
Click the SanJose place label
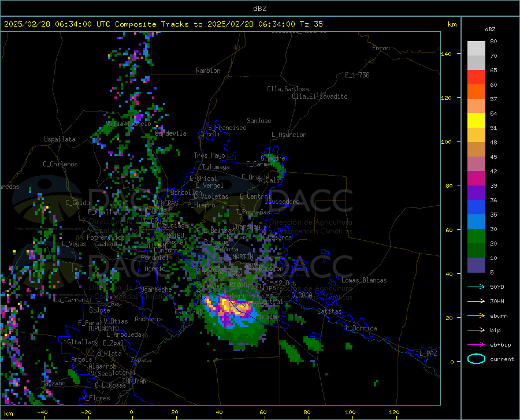259,121
